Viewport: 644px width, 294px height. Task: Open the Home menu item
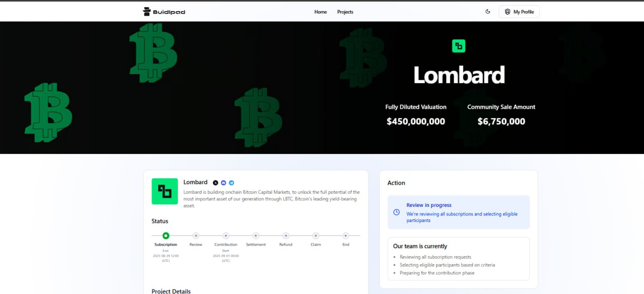coord(320,12)
